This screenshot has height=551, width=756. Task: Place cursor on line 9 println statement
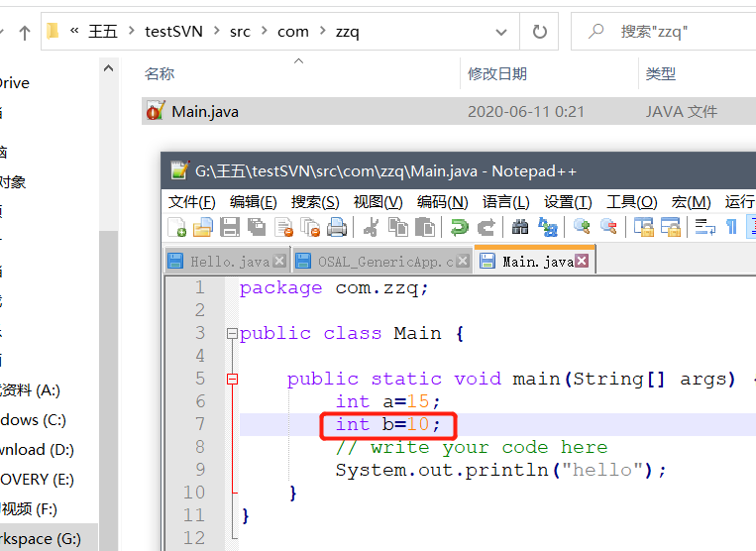(500, 470)
